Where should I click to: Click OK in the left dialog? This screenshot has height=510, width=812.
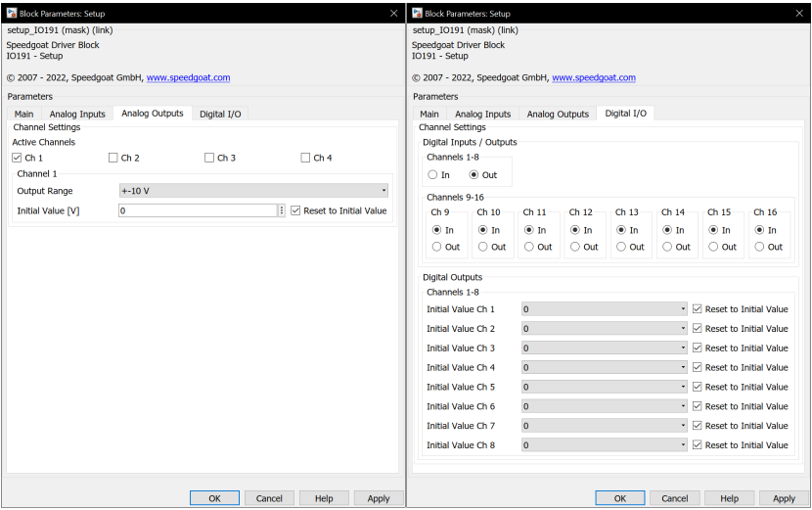(x=214, y=498)
